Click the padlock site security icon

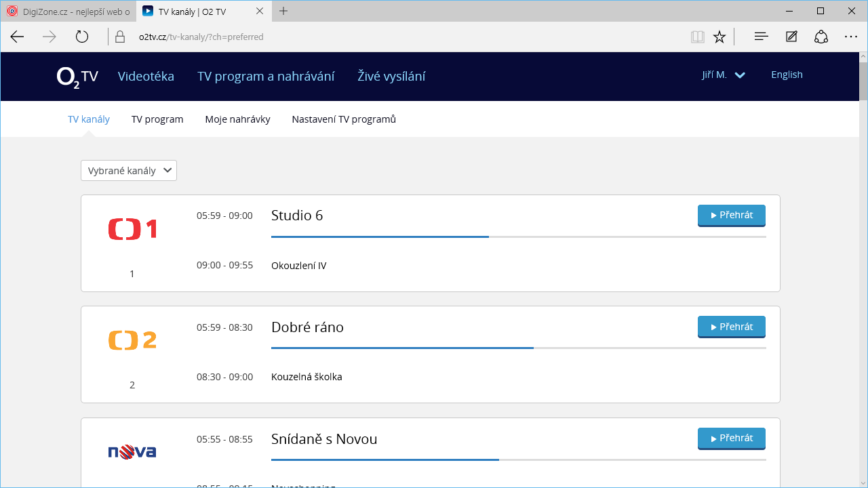click(x=121, y=37)
